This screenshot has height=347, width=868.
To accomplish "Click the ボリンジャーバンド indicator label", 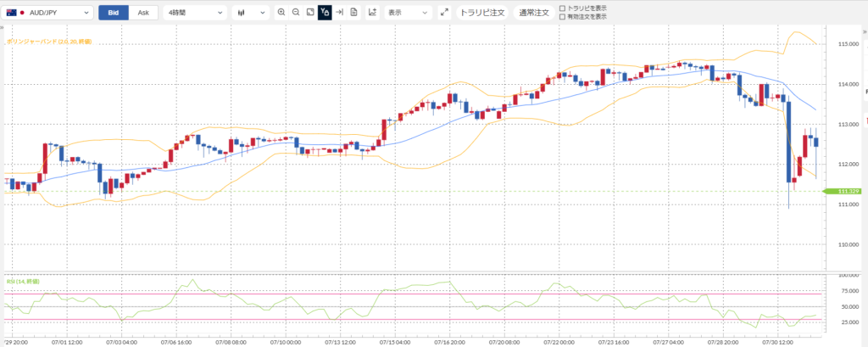I will click(x=48, y=42).
